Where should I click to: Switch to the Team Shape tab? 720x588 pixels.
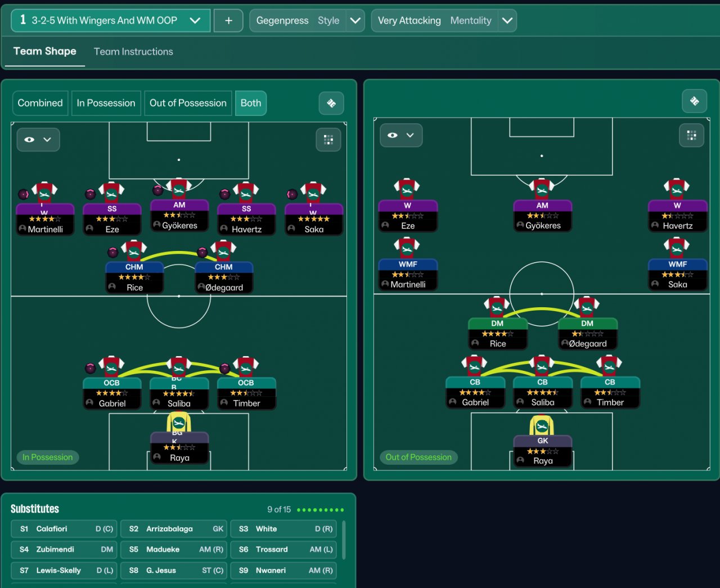click(45, 51)
